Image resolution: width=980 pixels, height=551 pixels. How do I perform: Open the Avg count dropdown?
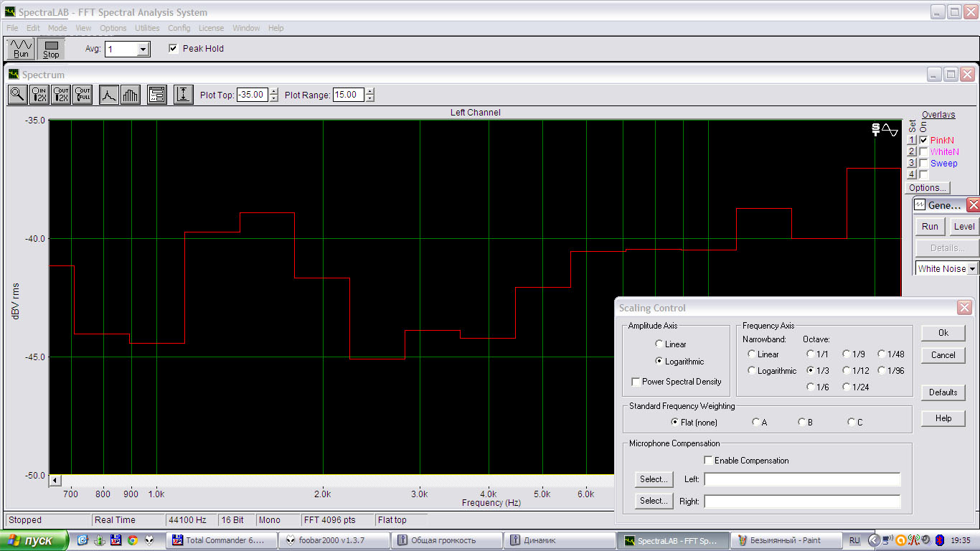click(143, 50)
